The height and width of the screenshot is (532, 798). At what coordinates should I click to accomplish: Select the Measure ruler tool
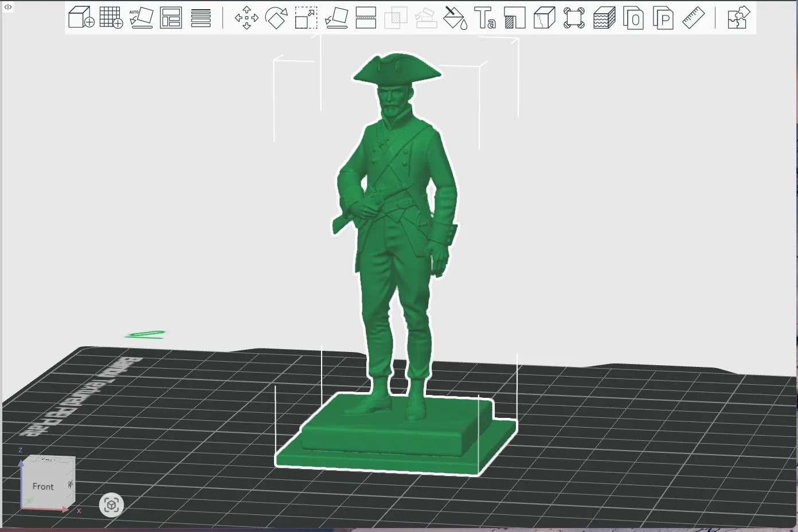coord(693,18)
